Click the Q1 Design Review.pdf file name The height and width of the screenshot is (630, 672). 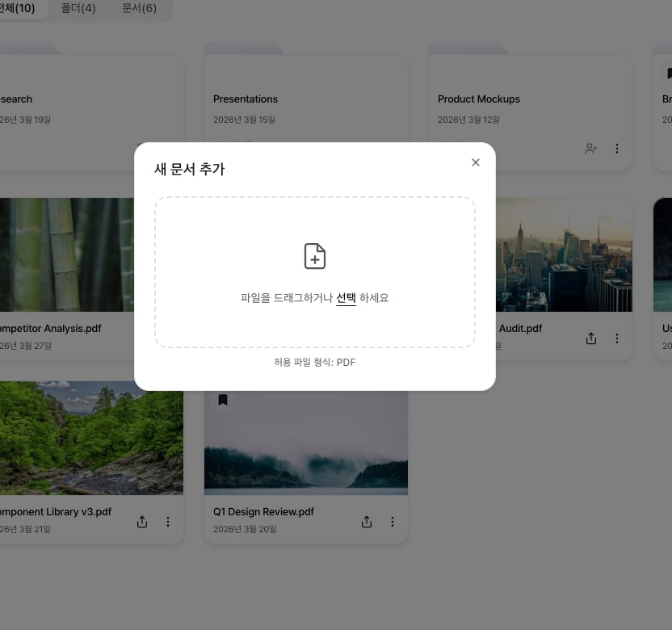(263, 512)
